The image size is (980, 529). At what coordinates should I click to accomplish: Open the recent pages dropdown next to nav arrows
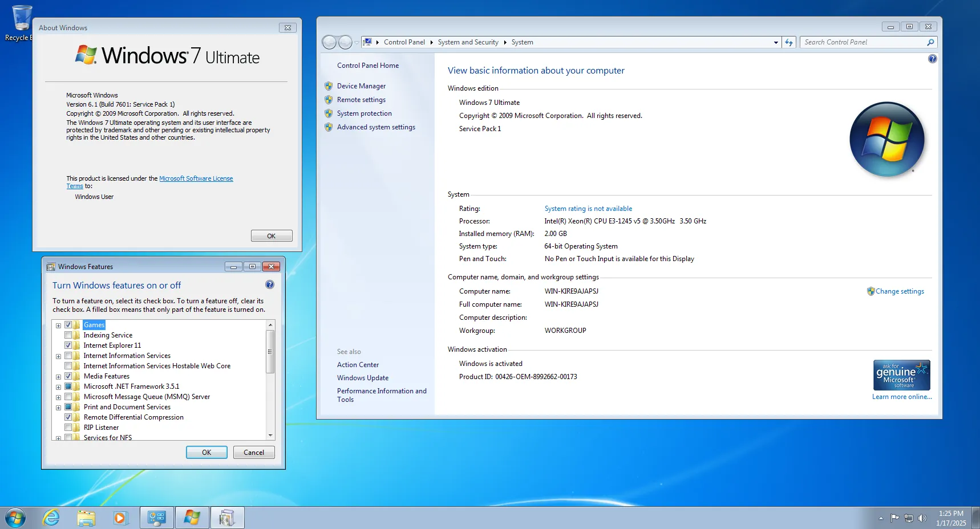[x=357, y=42]
